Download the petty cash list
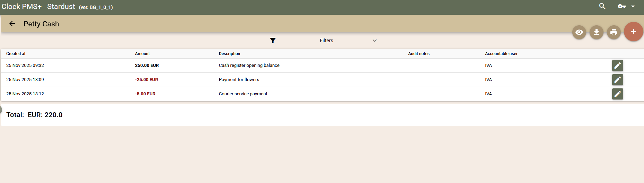Image resolution: width=644 pixels, height=183 pixels. pos(597,32)
